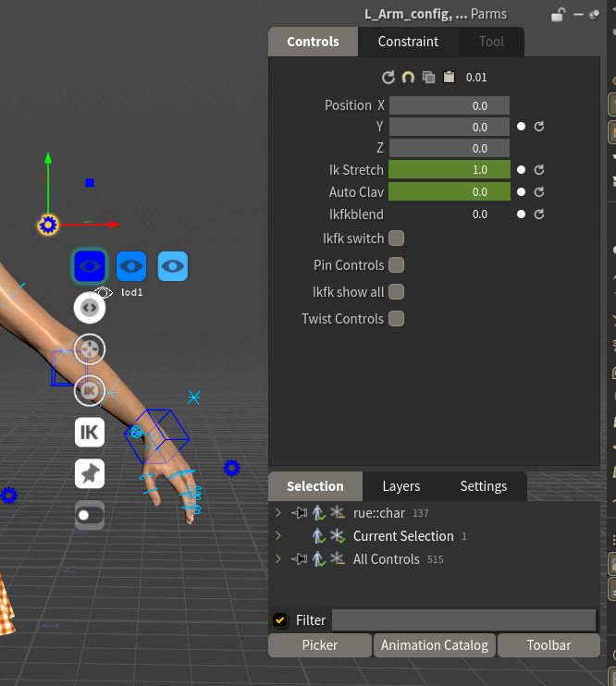Click the Filter text input field
This screenshot has width=616, height=686.
tap(464, 620)
